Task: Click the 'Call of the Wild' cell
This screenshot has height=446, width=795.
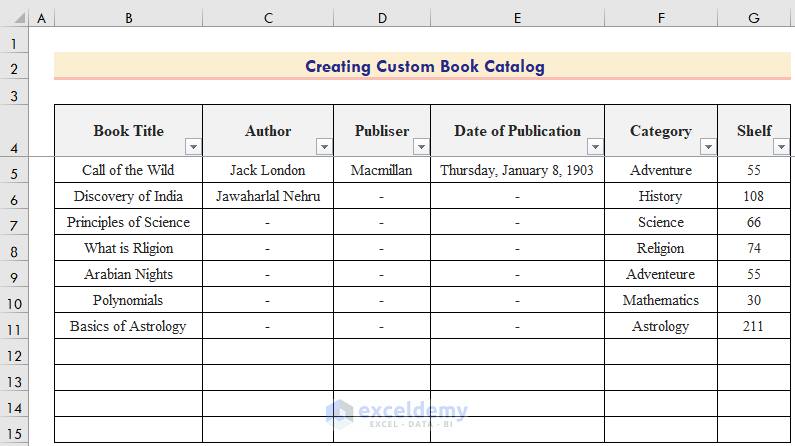Action: (x=128, y=171)
